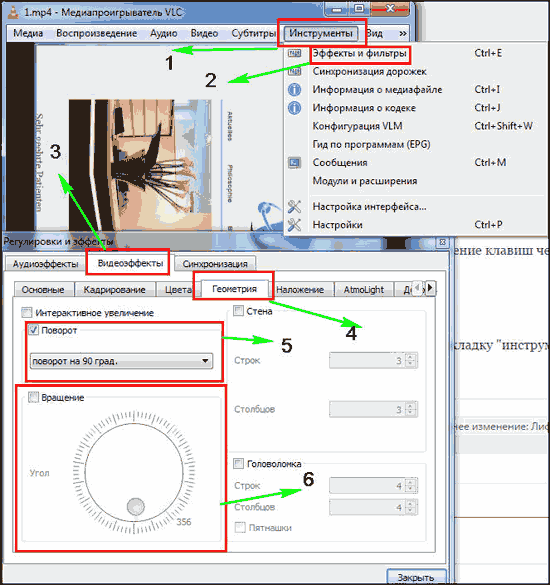
Task: Switch to the Видеоэффекты tab
Action: 130,263
